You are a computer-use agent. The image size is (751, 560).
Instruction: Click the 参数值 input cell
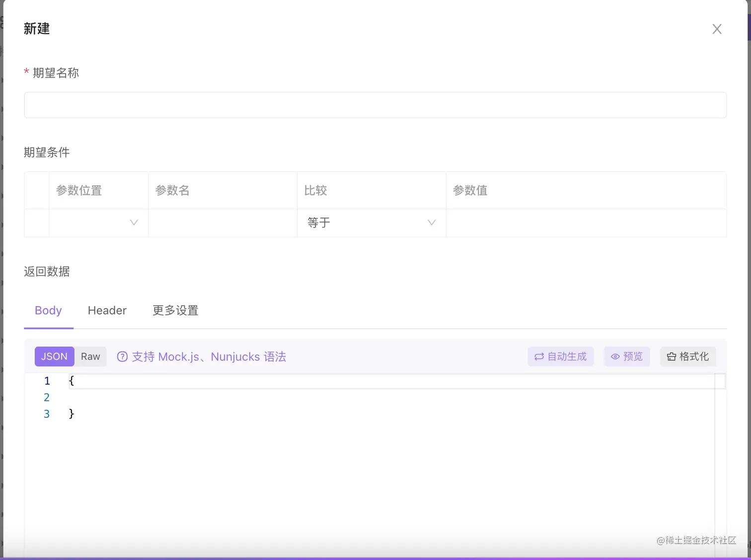tap(586, 223)
